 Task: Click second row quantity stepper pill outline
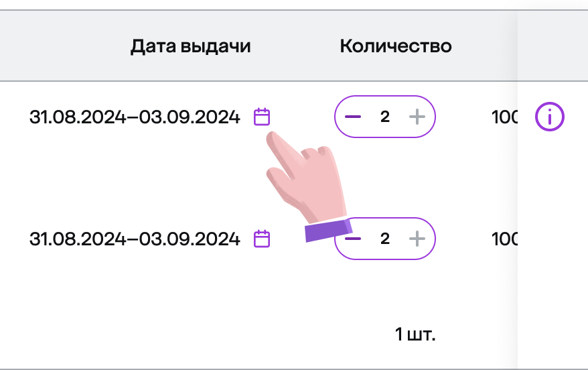(x=385, y=239)
